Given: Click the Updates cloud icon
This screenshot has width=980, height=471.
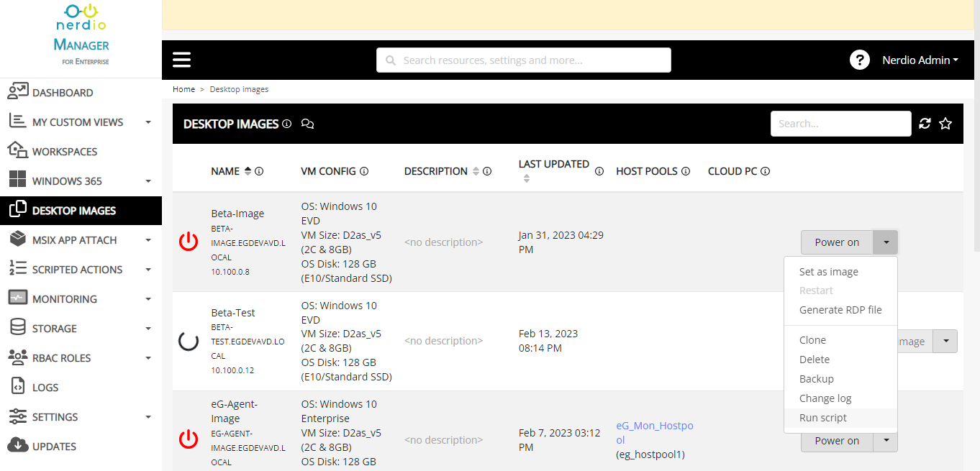Looking at the screenshot, I should pyautogui.click(x=17, y=446).
